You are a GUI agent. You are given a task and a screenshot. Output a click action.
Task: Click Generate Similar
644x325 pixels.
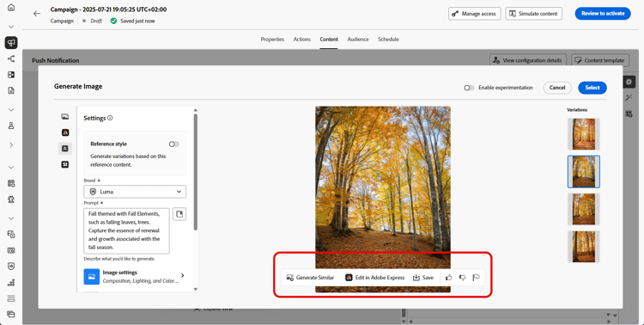coord(311,278)
